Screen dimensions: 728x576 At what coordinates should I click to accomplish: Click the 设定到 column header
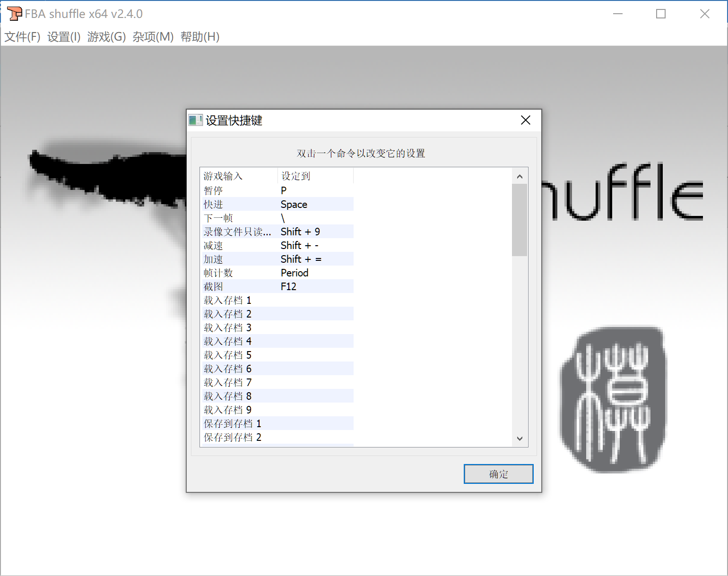tap(315, 176)
